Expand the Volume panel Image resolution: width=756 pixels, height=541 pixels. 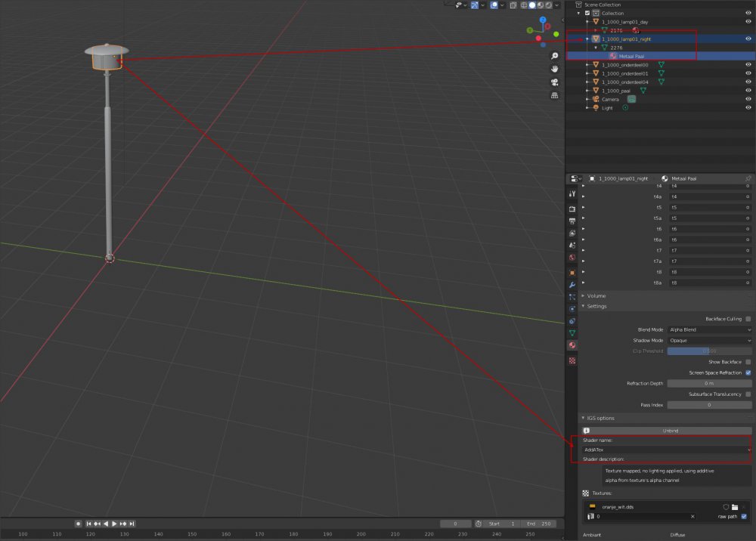click(596, 295)
